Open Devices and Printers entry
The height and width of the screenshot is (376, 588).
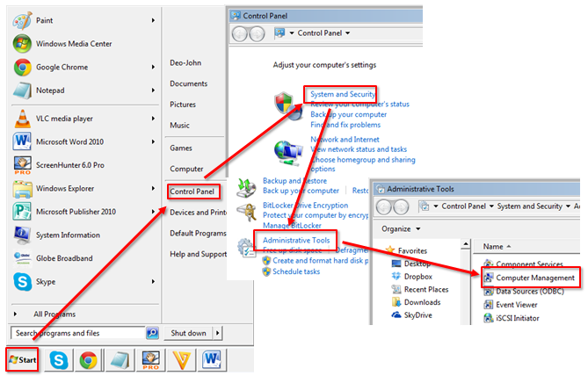coord(198,213)
